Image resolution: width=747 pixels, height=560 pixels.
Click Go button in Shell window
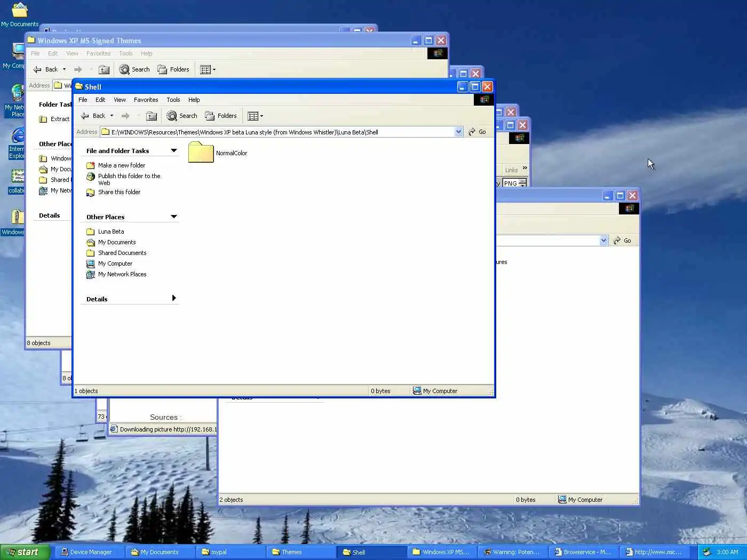click(x=477, y=132)
